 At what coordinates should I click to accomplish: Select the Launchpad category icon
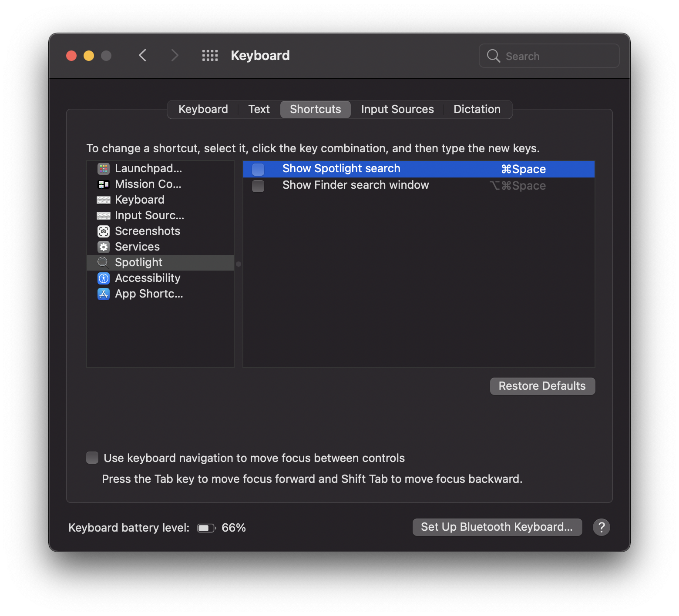click(x=103, y=168)
